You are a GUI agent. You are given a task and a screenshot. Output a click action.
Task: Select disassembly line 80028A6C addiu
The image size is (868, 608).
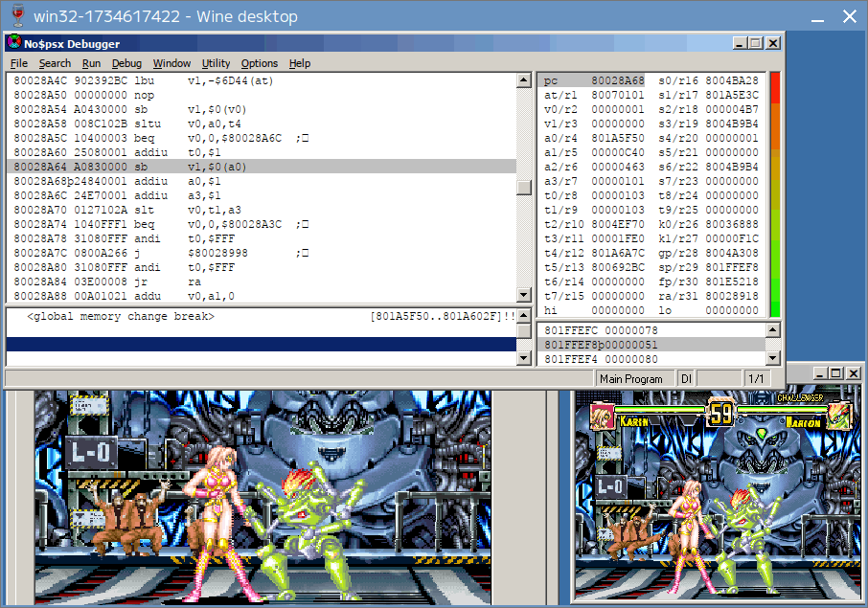[262, 195]
